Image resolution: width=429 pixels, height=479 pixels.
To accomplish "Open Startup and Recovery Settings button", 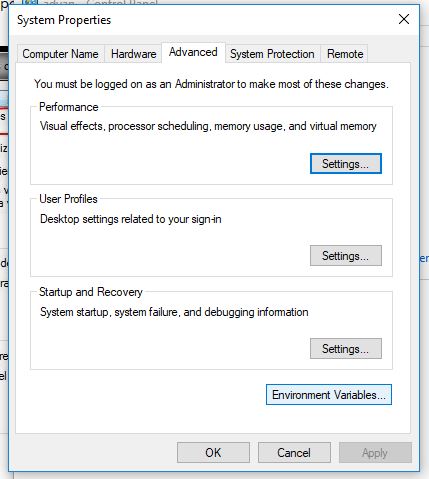I will (x=346, y=349).
